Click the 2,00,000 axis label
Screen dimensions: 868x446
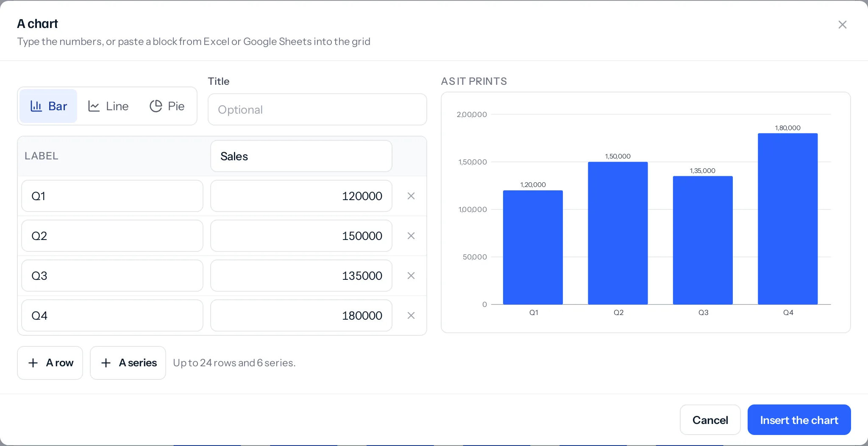[x=472, y=114]
